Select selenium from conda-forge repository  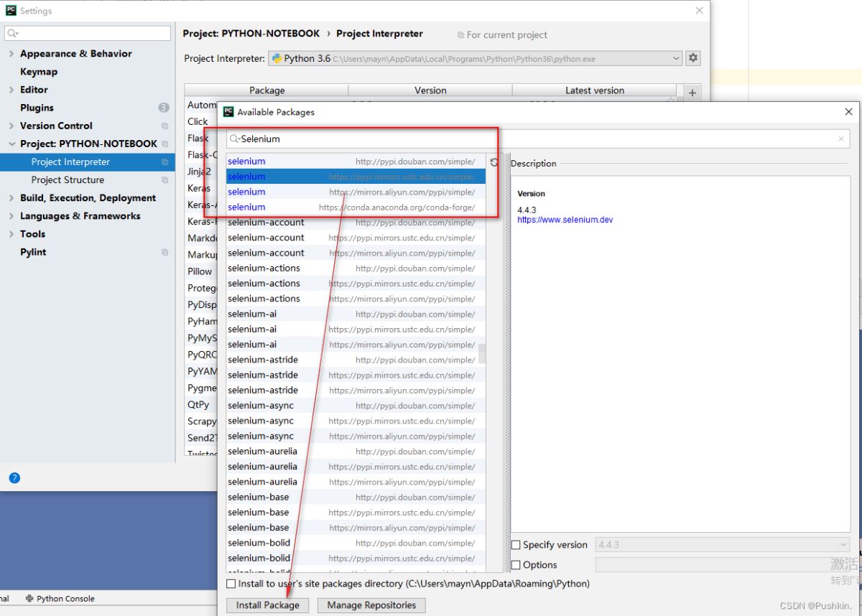pyautogui.click(x=356, y=207)
